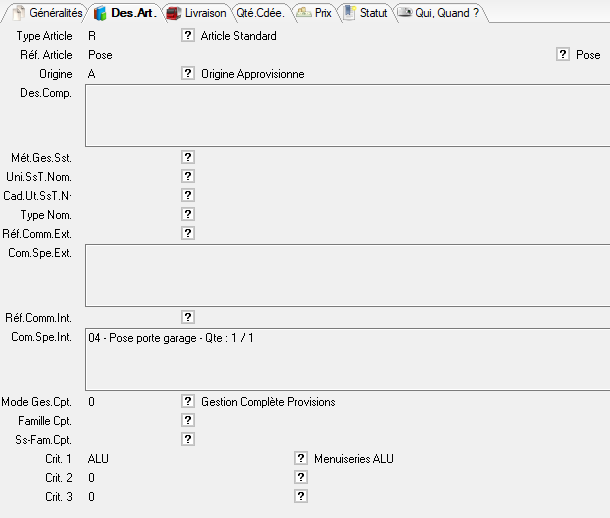The height and width of the screenshot is (518, 610).
Task: Click the Com.Spe.Int. text box with Pose porte garage
Action: click(x=345, y=359)
